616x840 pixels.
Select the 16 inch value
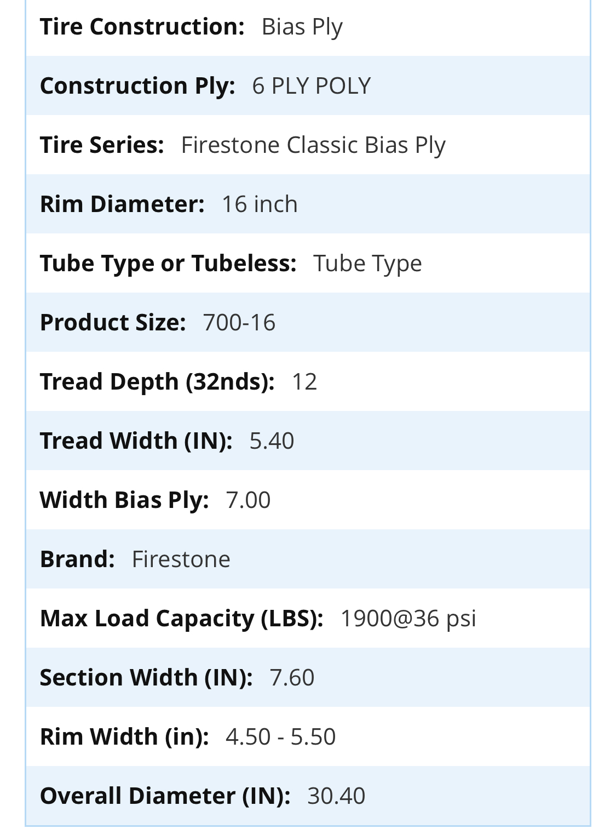pos(260,204)
